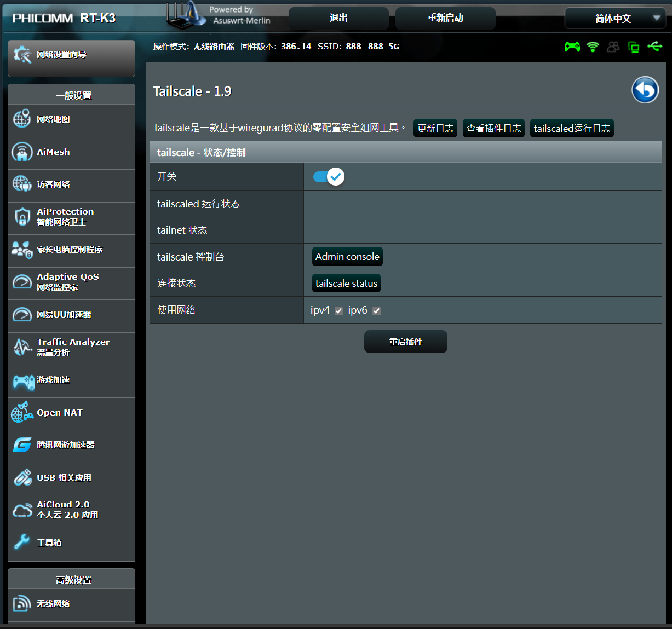Open USB 相关应用 menu label
672x629 pixels.
pos(64,478)
